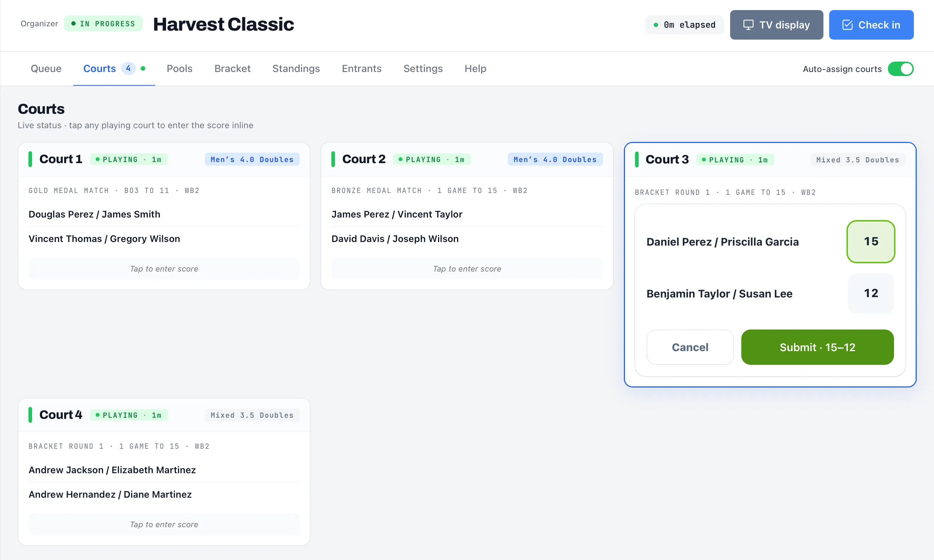This screenshot has height=560, width=934.
Task: Switch to the Pools tab
Action: click(x=180, y=68)
